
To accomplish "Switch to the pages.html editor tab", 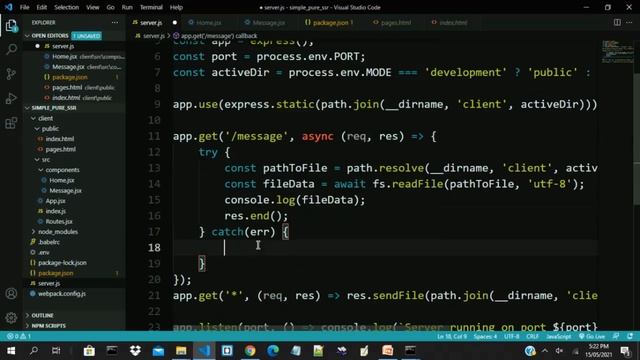I will (396, 22).
